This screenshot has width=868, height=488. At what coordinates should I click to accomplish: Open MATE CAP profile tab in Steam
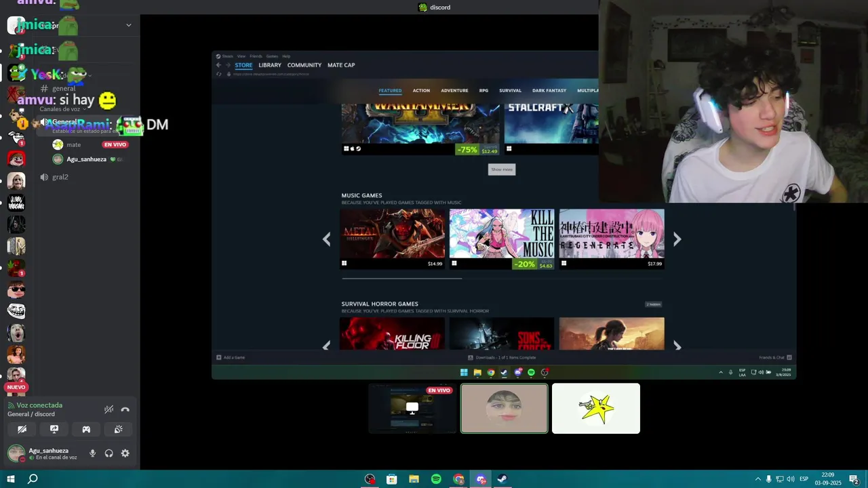(341, 65)
